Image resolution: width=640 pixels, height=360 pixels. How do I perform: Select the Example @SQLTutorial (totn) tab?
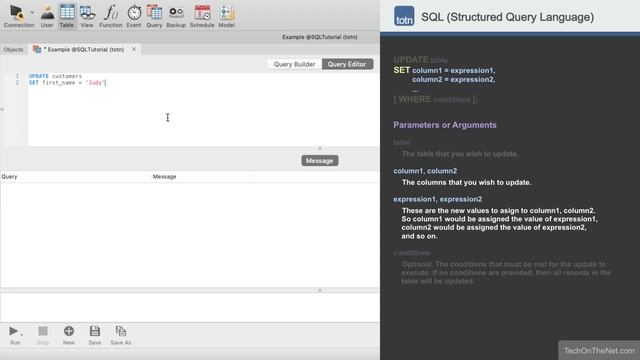pos(84,49)
